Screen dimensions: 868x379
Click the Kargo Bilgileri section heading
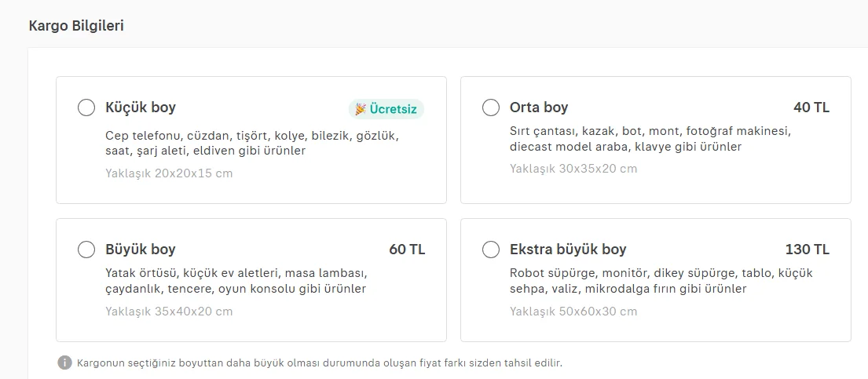76,26
